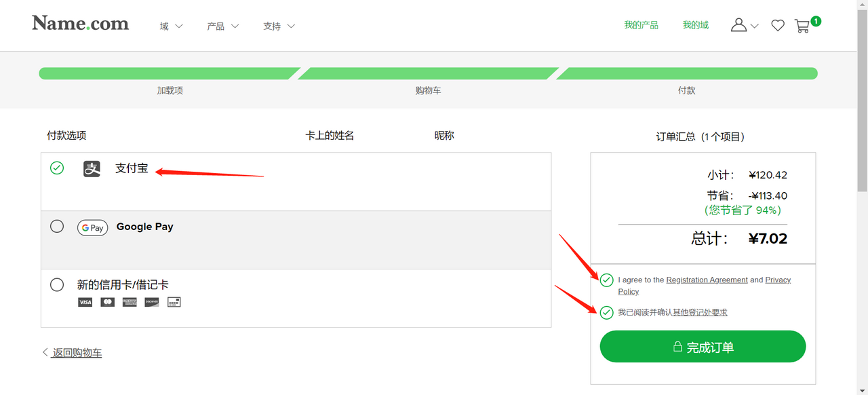868x395 pixels.
Task: Click the Mastercard icon
Action: tap(107, 302)
